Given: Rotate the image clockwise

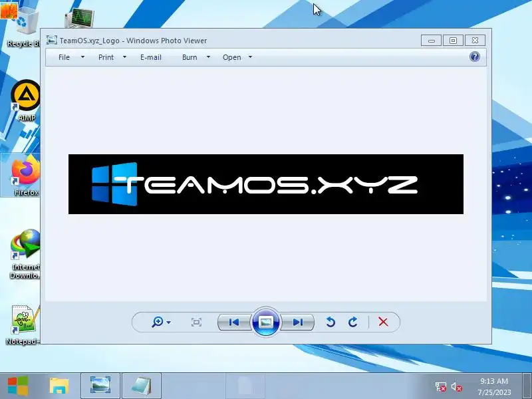Looking at the screenshot, I should [x=353, y=322].
